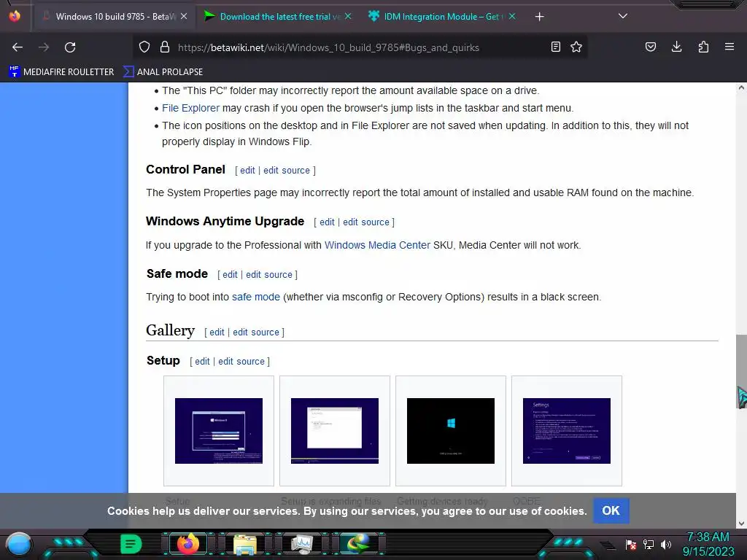The height and width of the screenshot is (560, 747).
Task: Open the Downloads panel
Action: click(x=676, y=47)
